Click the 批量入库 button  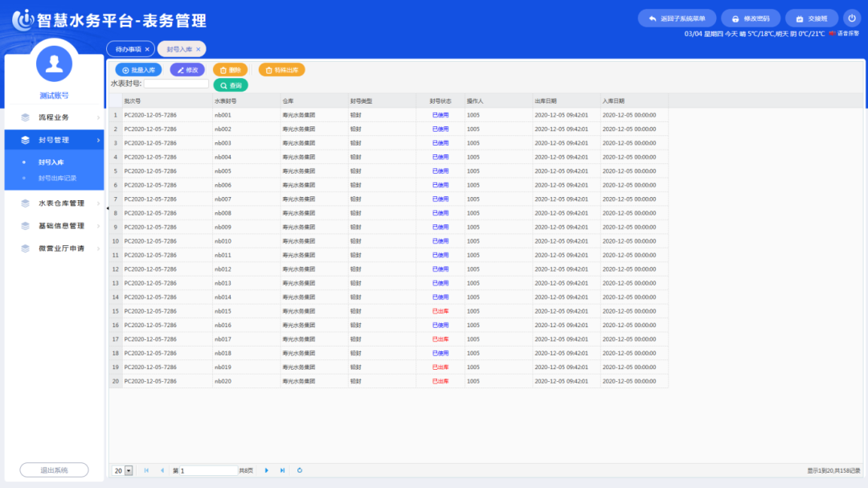[138, 70]
